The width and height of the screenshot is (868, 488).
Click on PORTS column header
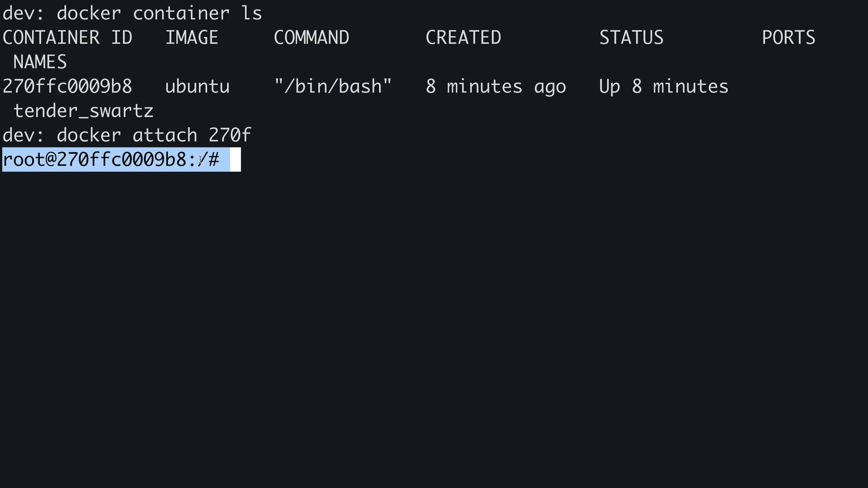(788, 37)
